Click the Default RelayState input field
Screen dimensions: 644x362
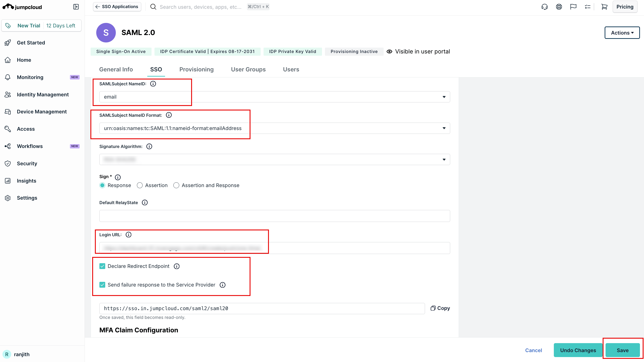275,216
